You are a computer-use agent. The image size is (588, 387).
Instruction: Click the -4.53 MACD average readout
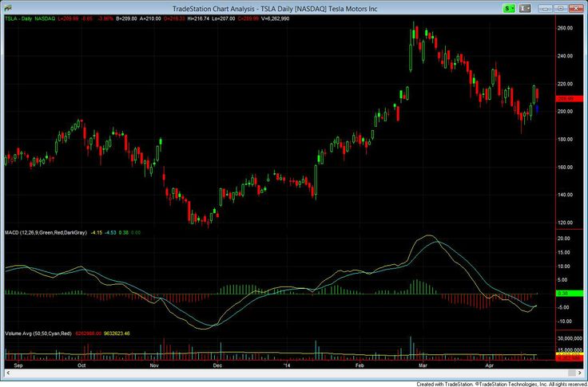pos(111,233)
